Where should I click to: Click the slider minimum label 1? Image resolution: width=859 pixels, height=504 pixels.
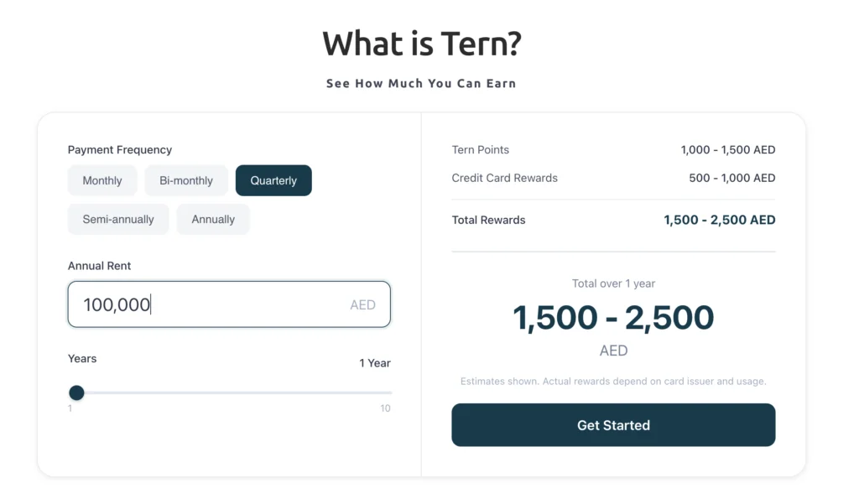click(70, 408)
